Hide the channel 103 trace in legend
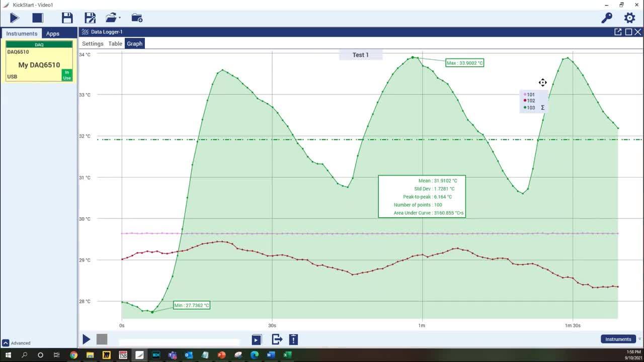This screenshot has height=362, width=644. pos(530,107)
